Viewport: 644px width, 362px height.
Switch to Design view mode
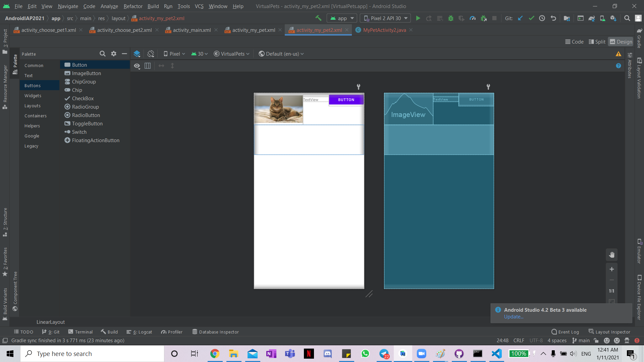[x=621, y=42]
